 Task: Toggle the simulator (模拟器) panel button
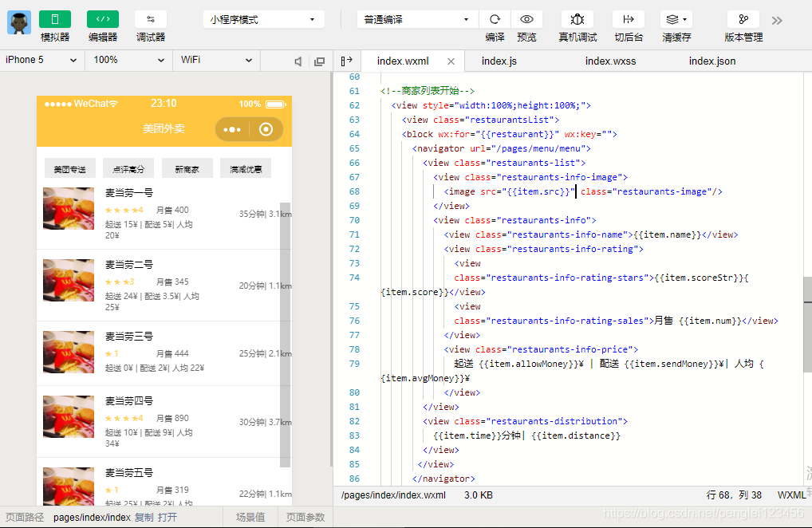55,20
